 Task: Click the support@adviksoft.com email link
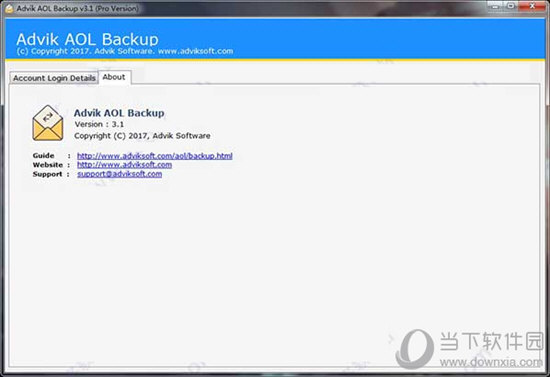120,174
